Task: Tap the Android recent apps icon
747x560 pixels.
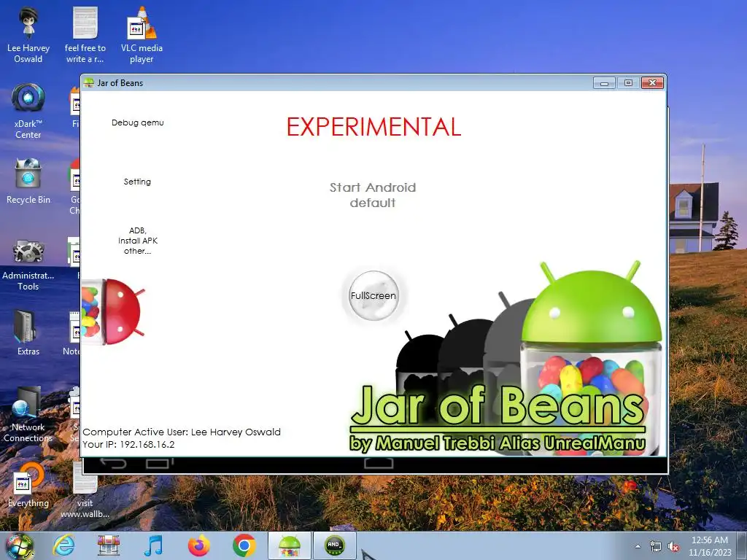Action: pos(159,463)
